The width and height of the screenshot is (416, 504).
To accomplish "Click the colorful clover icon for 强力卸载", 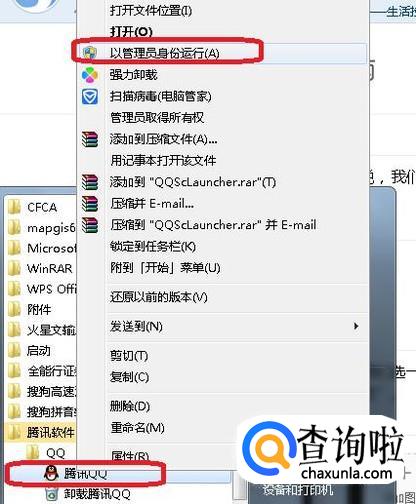I will (90, 75).
